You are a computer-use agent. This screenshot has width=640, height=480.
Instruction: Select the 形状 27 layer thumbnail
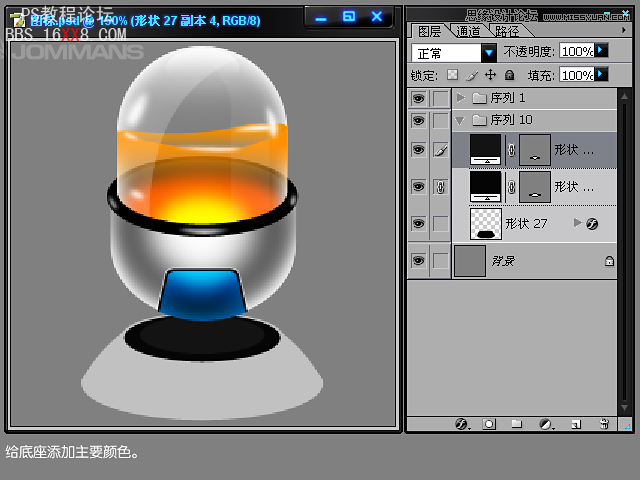point(485,224)
